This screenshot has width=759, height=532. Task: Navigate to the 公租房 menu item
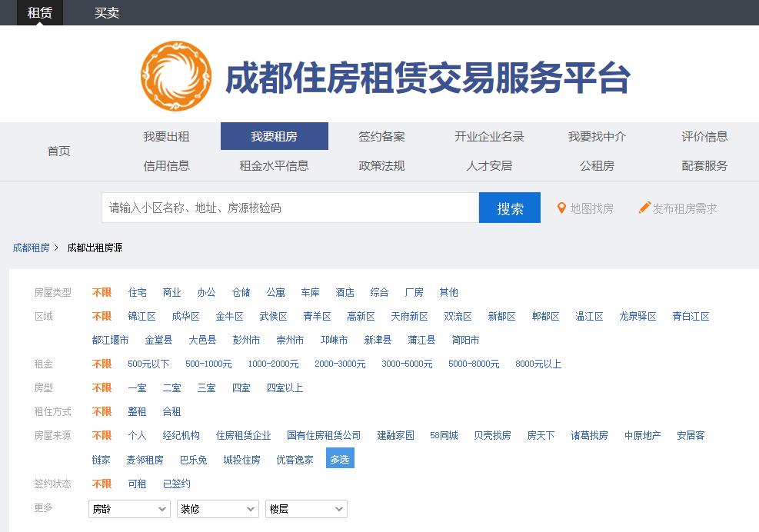pyautogui.click(x=598, y=166)
